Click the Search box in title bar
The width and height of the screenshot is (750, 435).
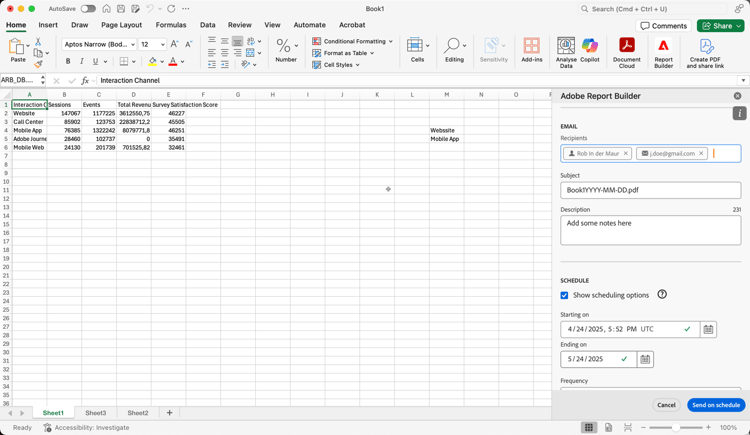coord(652,9)
